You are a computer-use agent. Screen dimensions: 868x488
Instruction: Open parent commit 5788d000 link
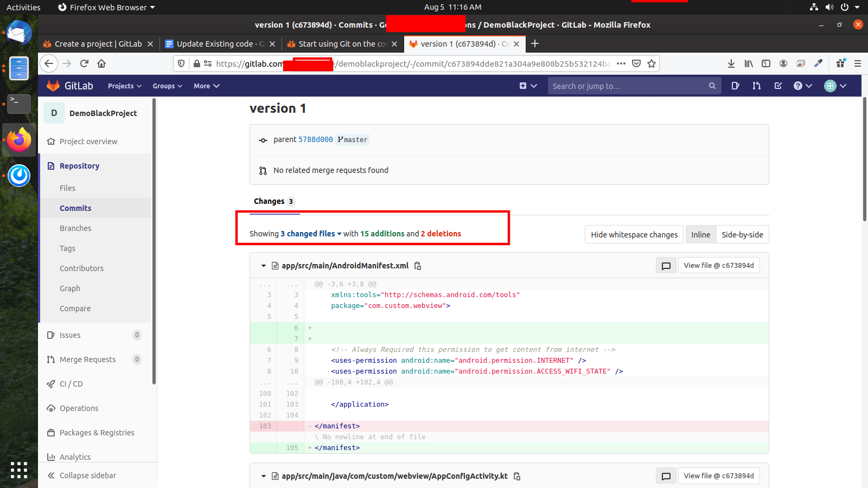pyautogui.click(x=315, y=139)
